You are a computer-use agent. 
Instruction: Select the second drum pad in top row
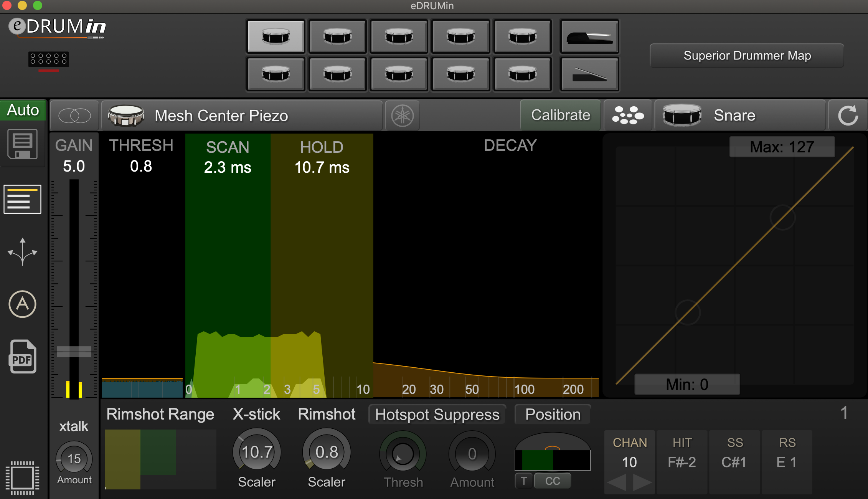(x=337, y=36)
